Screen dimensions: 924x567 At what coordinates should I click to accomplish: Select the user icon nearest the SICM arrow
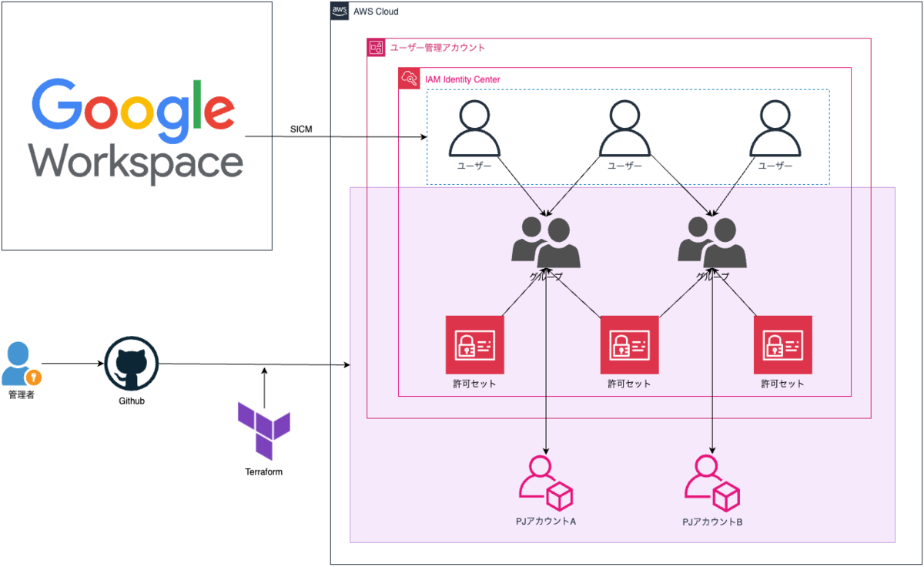(474, 129)
